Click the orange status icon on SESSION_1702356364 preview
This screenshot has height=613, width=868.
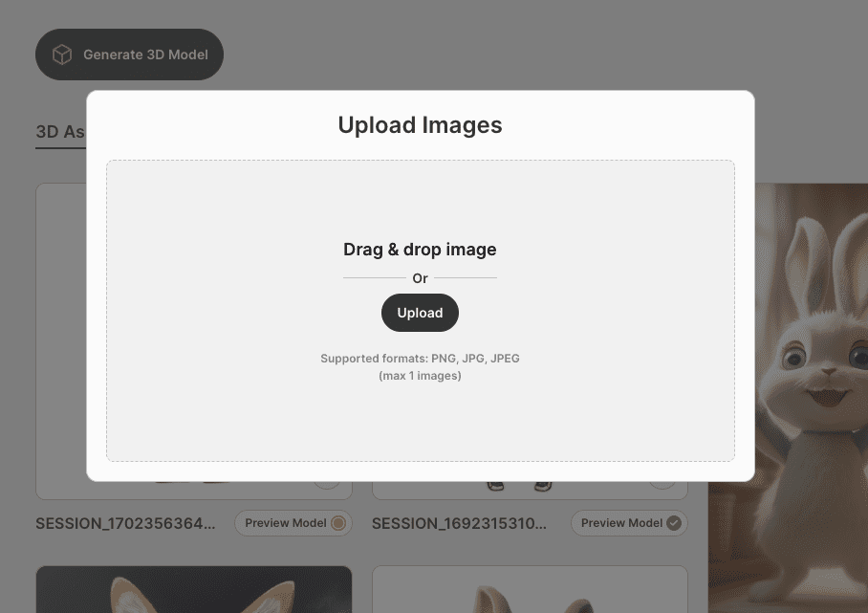click(x=338, y=523)
